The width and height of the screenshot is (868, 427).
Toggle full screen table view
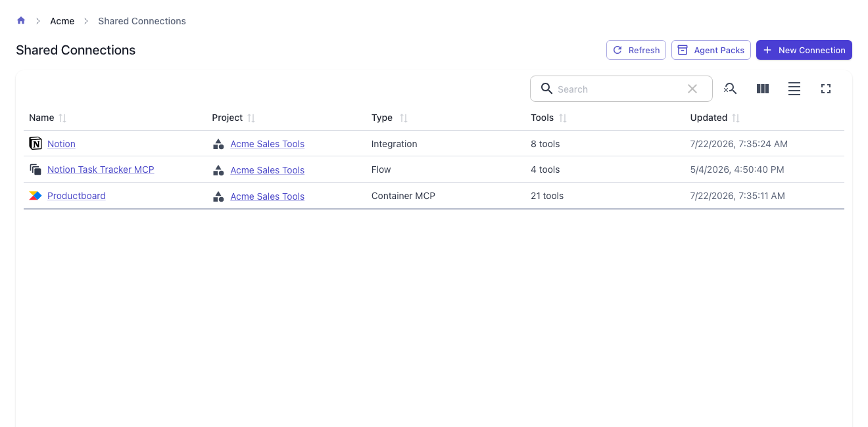(x=826, y=89)
